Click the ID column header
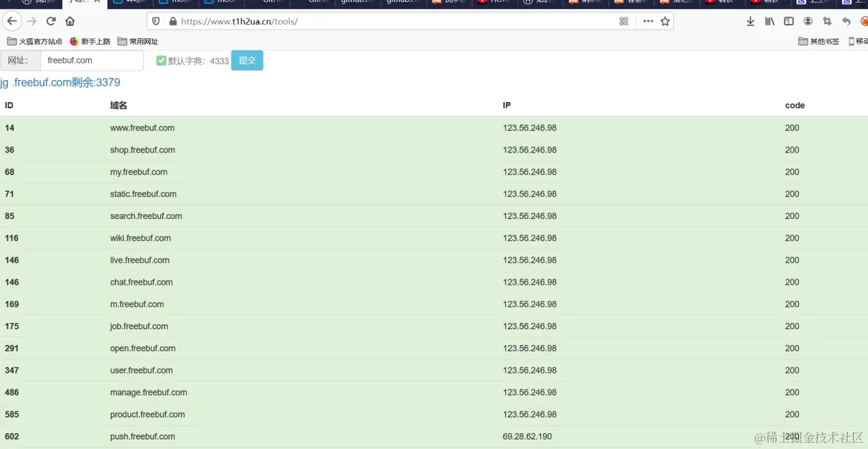The height and width of the screenshot is (449, 868). pos(9,105)
